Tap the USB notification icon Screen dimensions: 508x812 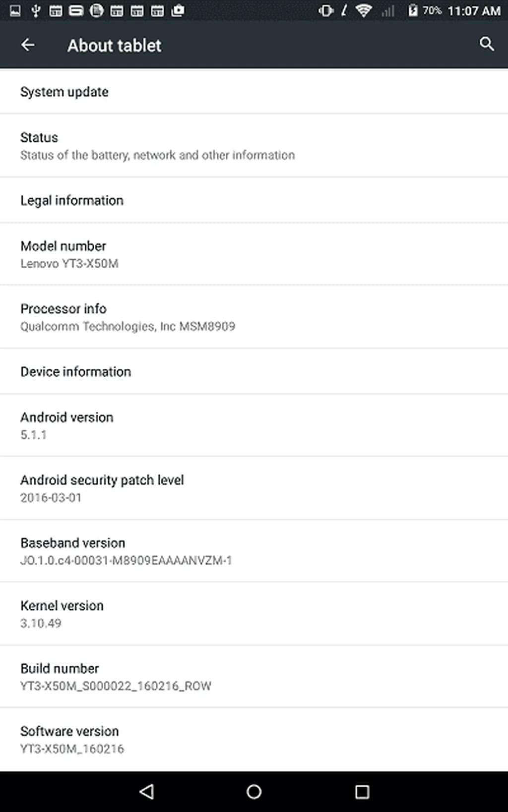tap(36, 10)
